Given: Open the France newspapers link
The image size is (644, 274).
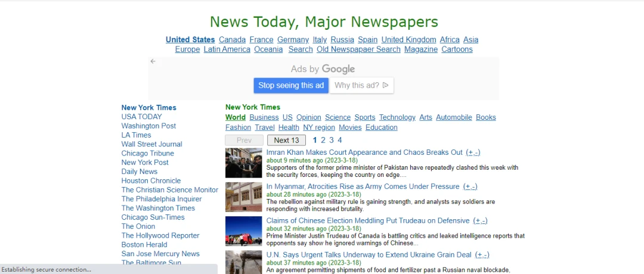Looking at the screenshot, I should 261,40.
